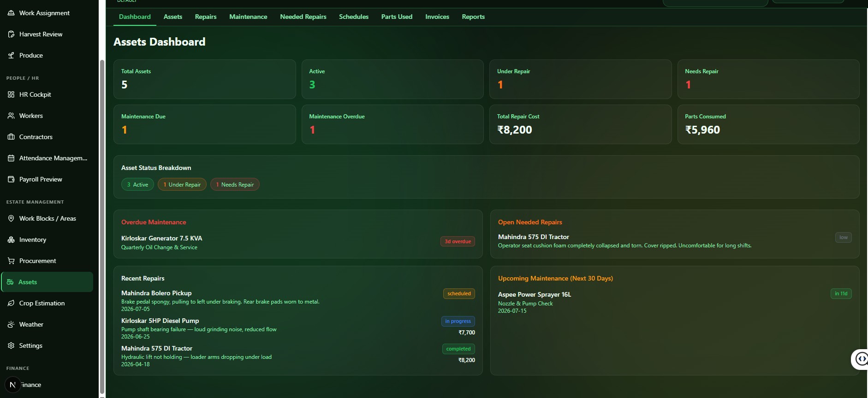Image resolution: width=868 pixels, height=398 pixels.
Task: Click Kirloskar 5HP Diesel Pump entry
Action: coord(298,328)
